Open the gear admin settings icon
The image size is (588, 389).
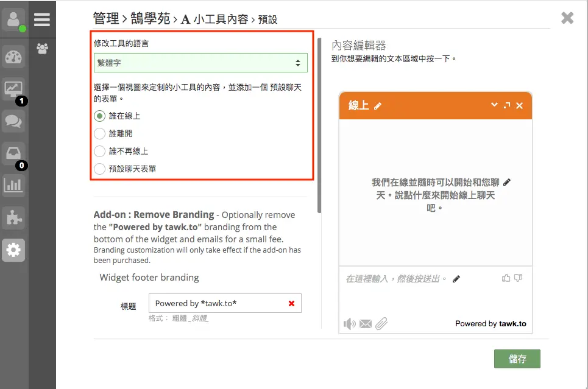click(13, 250)
